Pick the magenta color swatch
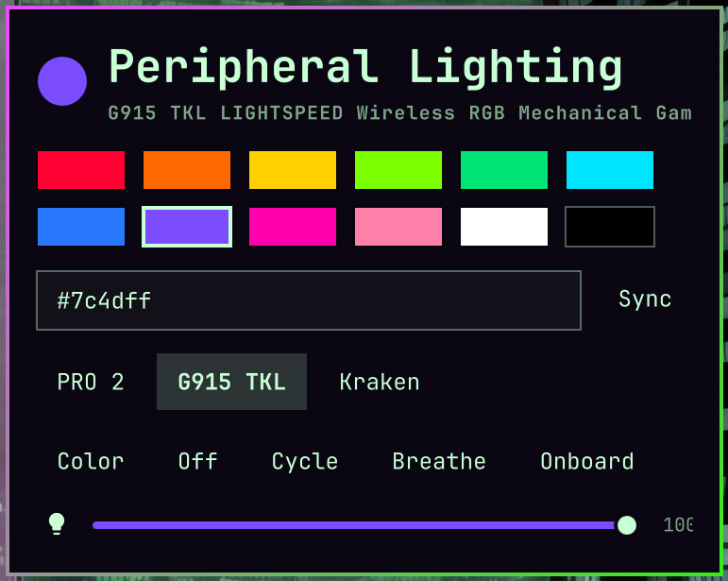Image resolution: width=728 pixels, height=581 pixels. (x=293, y=227)
